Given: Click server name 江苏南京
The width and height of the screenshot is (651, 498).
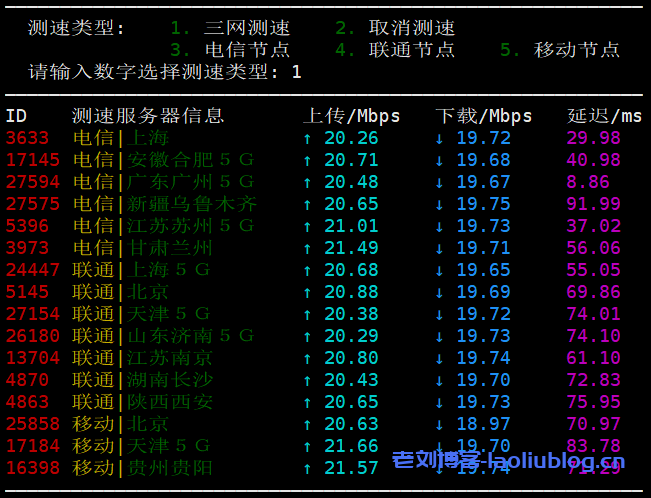Looking at the screenshot, I should (x=169, y=358).
